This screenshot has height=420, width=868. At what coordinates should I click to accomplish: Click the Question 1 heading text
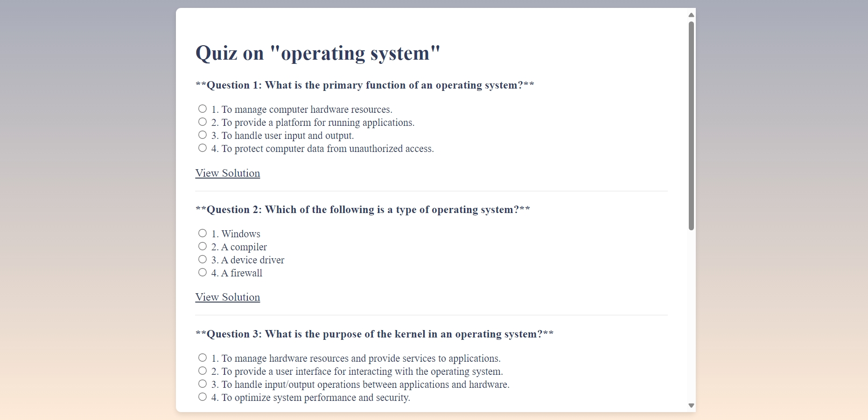[x=365, y=85]
